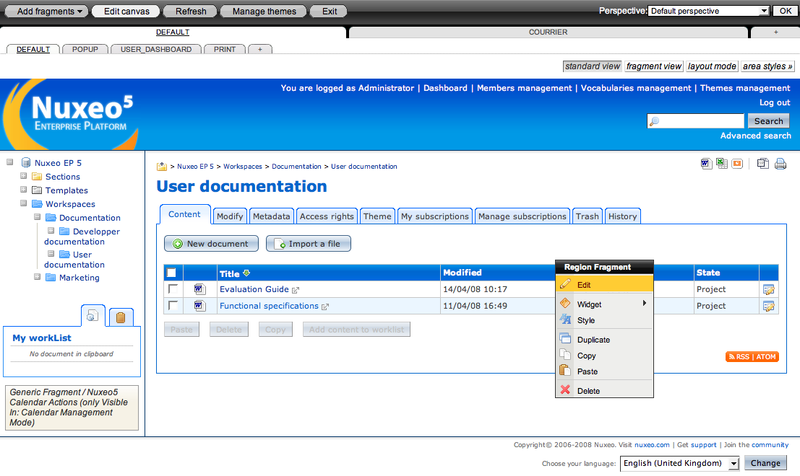This screenshot has height=476, width=800.
Task: Click the red Delete cross icon in context menu
Action: point(565,390)
